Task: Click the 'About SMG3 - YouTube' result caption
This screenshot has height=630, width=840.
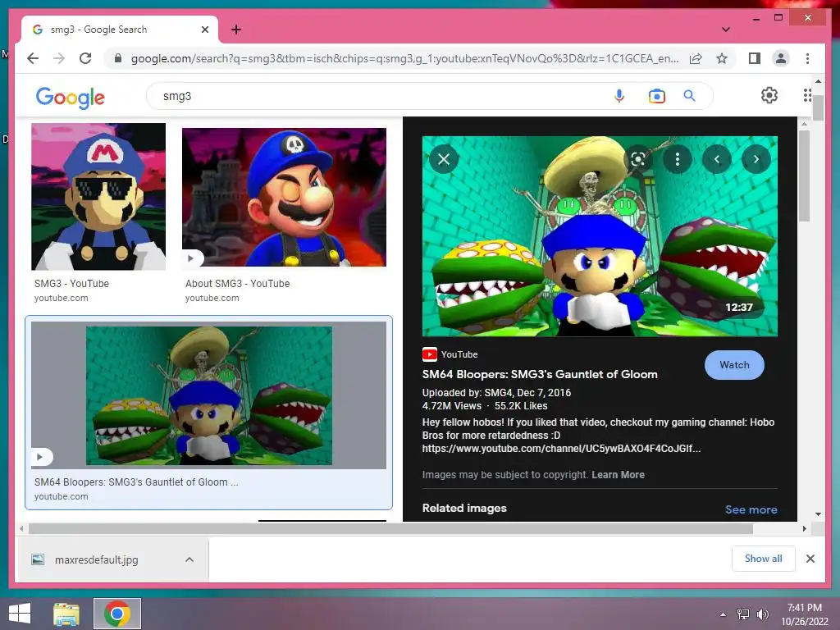Action: [x=237, y=283]
